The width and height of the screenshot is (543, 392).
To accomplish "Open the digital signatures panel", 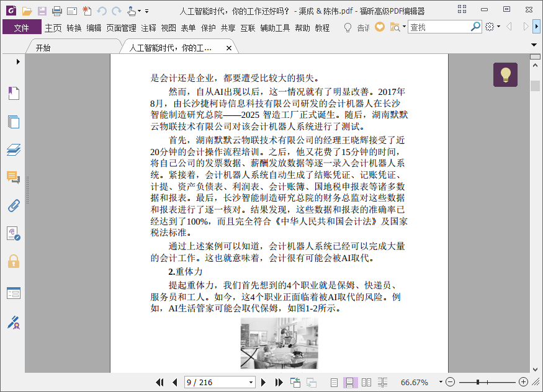I will click(x=14, y=234).
